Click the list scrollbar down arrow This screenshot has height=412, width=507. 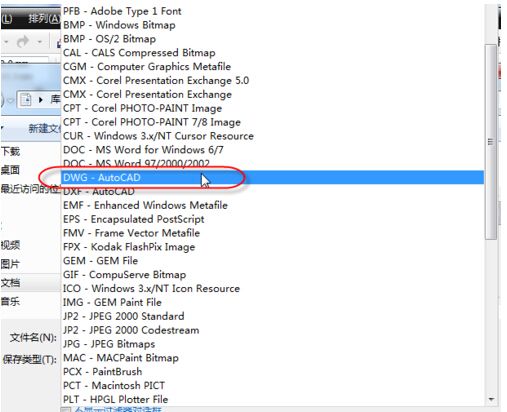(491, 399)
